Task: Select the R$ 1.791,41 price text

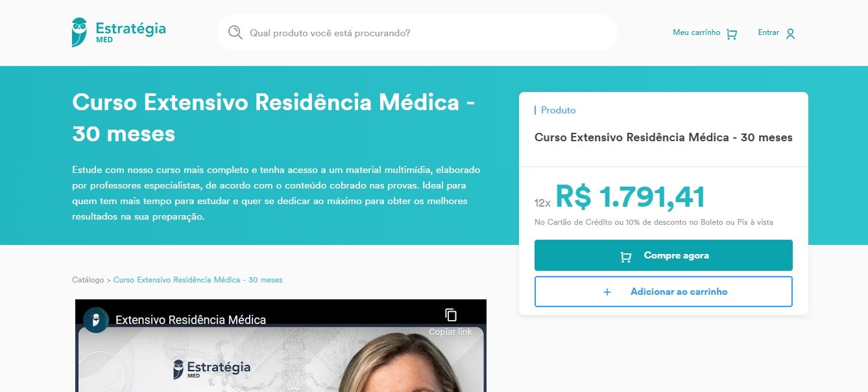Action: (630, 197)
